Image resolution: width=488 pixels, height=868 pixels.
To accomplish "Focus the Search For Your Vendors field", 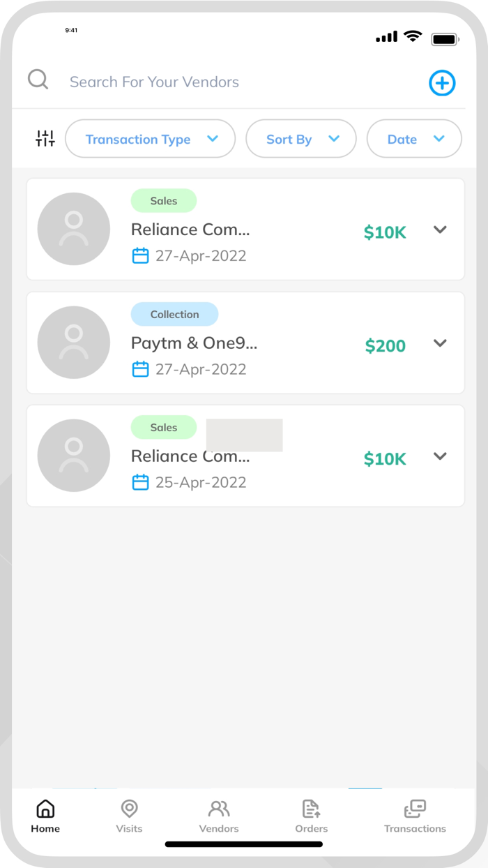I will coord(237,82).
